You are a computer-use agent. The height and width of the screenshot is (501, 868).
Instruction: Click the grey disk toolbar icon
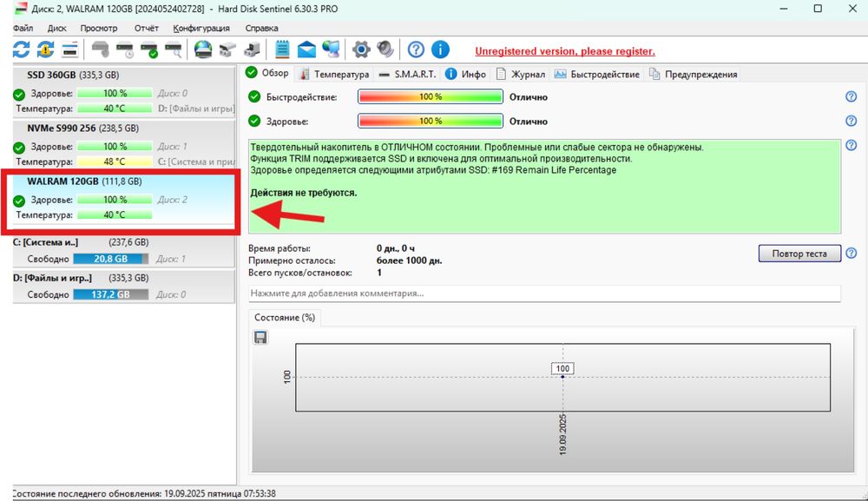click(x=100, y=49)
